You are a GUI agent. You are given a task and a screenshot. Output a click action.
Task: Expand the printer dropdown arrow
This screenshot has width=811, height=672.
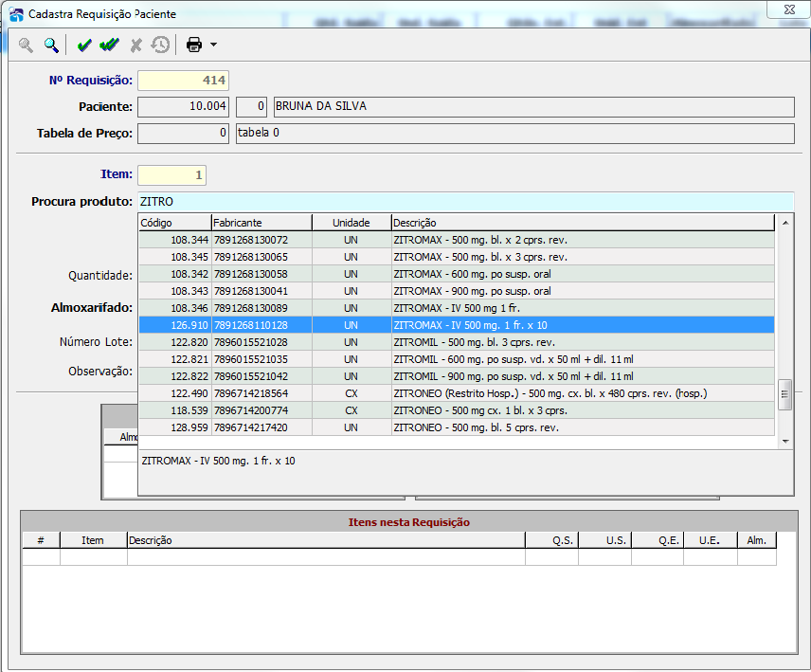coord(213,45)
